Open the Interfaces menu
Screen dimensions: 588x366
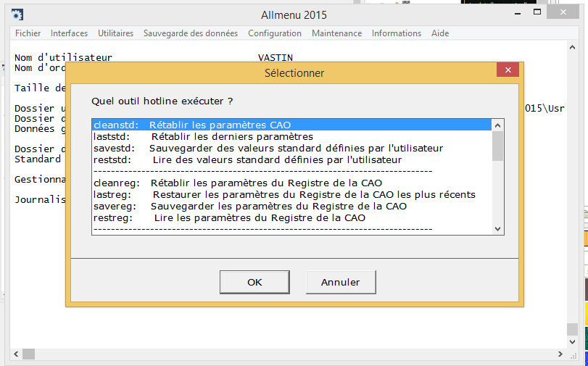coord(69,33)
